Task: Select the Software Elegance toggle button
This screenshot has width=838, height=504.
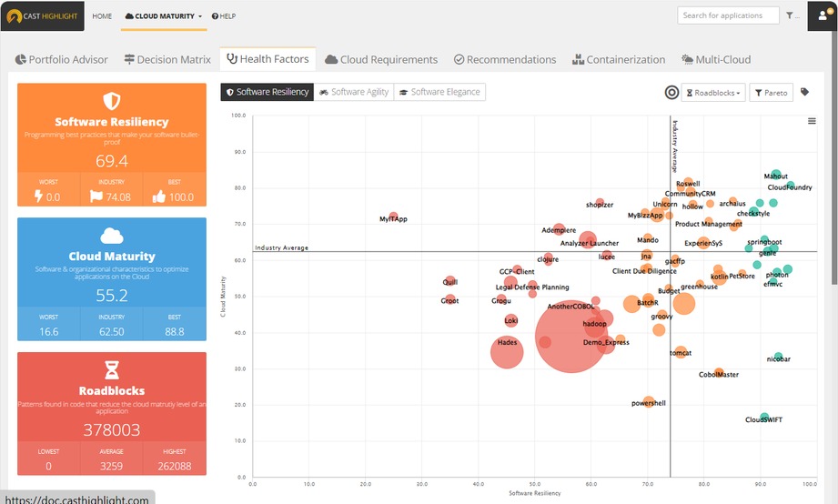Action: click(x=439, y=92)
